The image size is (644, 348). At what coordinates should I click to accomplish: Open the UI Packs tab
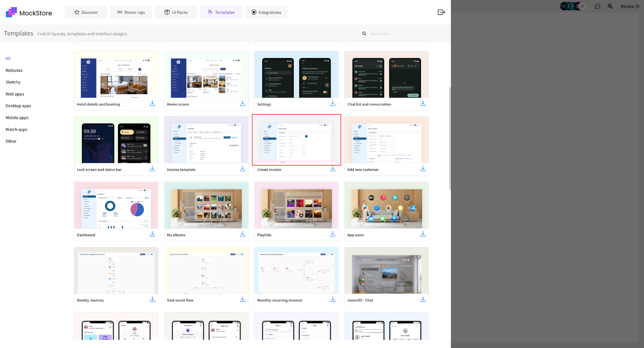[x=176, y=12]
